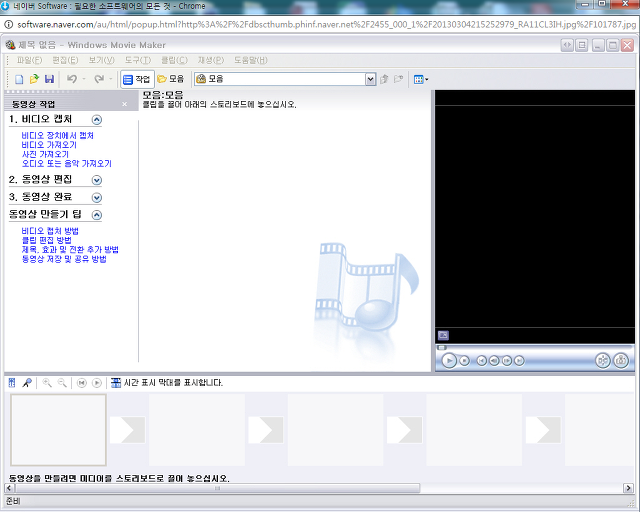Viewport: 640px width, 512px height.
Task: Take a picture with the camera icon
Action: click(x=621, y=361)
